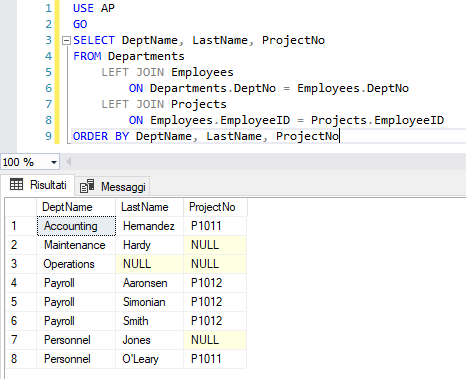Click row header number 5
Screen dimensions: 466x379
tap(21, 302)
